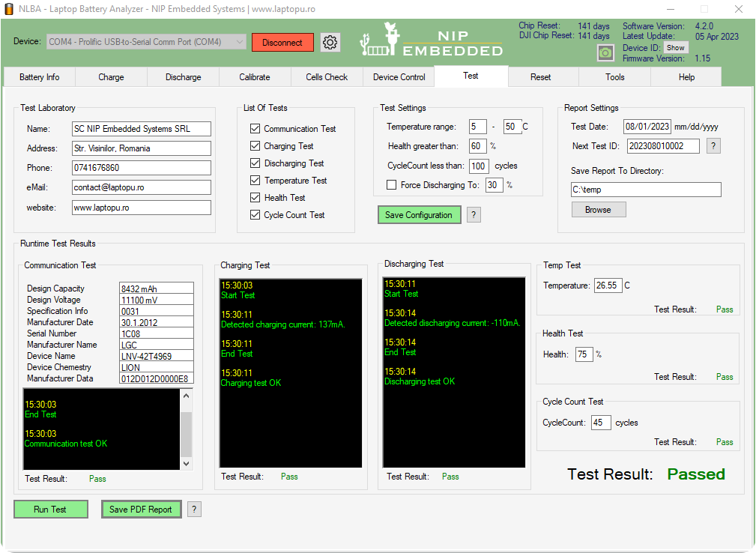Click Manufacturer Data value 012D012D0000E8
The height and width of the screenshot is (553, 756).
point(156,379)
